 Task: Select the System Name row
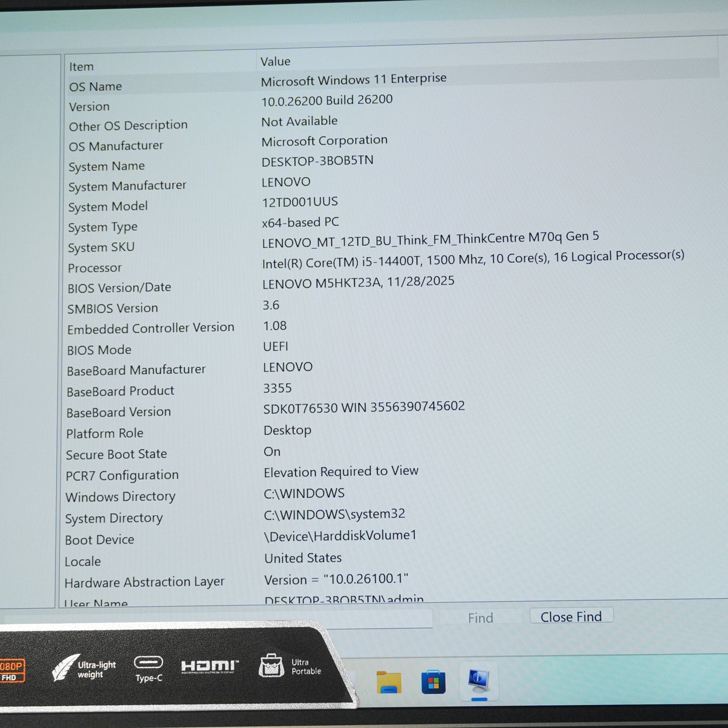(x=106, y=166)
